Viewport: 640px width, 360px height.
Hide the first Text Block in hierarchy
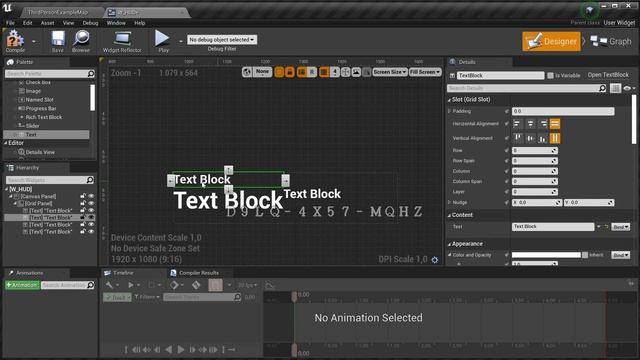(x=91, y=211)
